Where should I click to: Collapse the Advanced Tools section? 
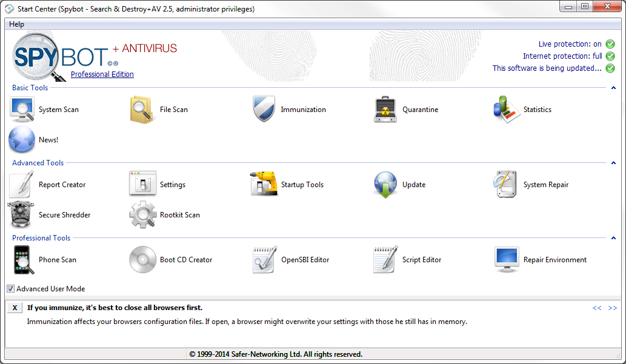point(614,163)
